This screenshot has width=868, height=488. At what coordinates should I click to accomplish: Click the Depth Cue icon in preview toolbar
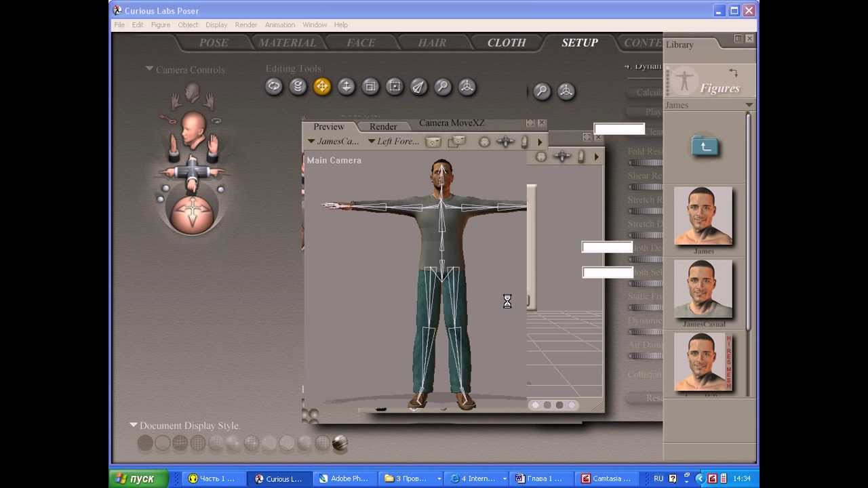click(x=433, y=142)
